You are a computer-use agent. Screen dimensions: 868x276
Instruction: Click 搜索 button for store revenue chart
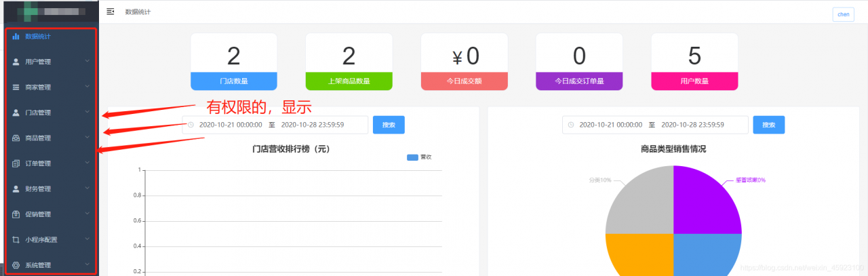click(x=389, y=125)
